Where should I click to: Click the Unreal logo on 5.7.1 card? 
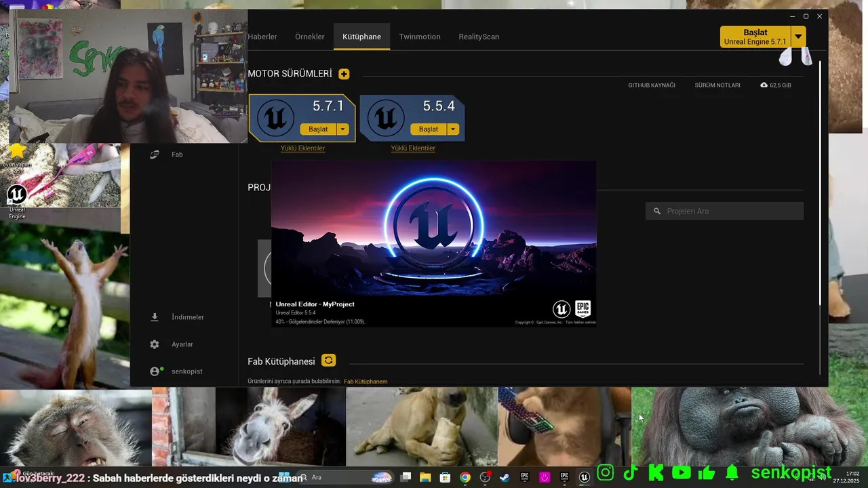(x=275, y=118)
